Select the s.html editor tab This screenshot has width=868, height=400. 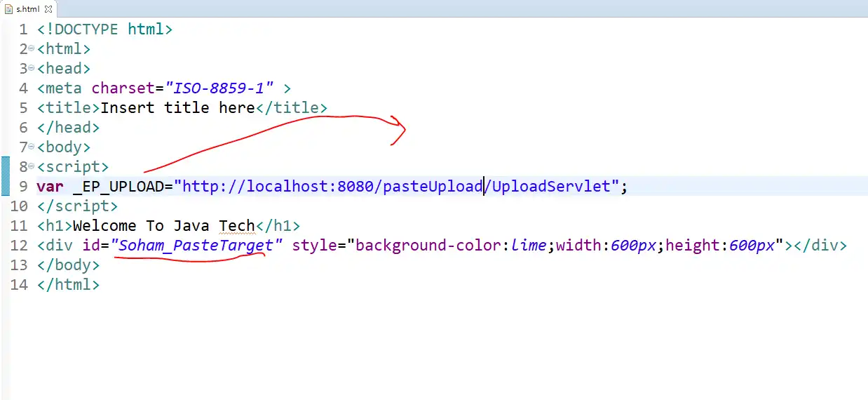tap(29, 8)
